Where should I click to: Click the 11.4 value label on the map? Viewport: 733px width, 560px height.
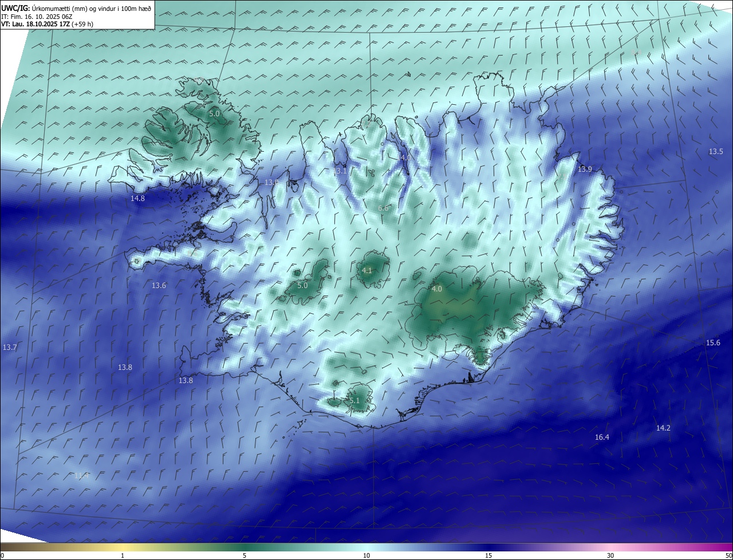click(x=82, y=475)
